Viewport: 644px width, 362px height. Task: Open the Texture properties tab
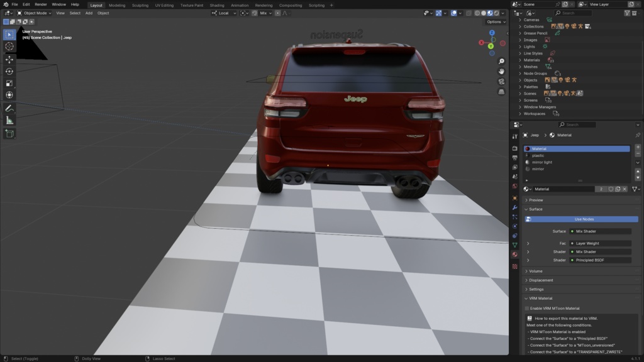tap(514, 266)
